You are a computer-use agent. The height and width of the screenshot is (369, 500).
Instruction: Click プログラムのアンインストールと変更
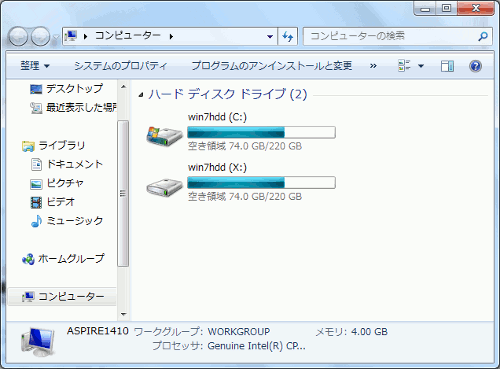(x=272, y=66)
